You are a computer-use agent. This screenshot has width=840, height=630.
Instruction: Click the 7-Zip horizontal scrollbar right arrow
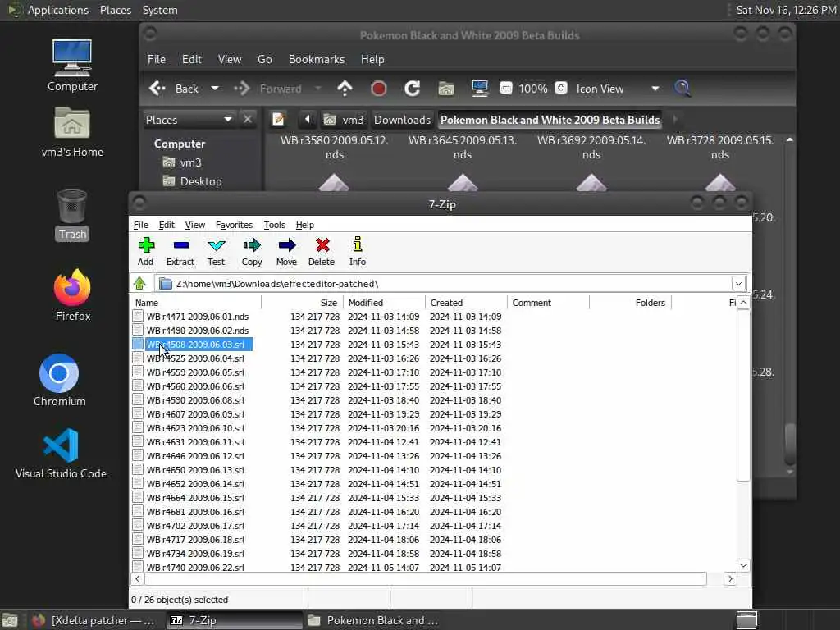[729, 578]
